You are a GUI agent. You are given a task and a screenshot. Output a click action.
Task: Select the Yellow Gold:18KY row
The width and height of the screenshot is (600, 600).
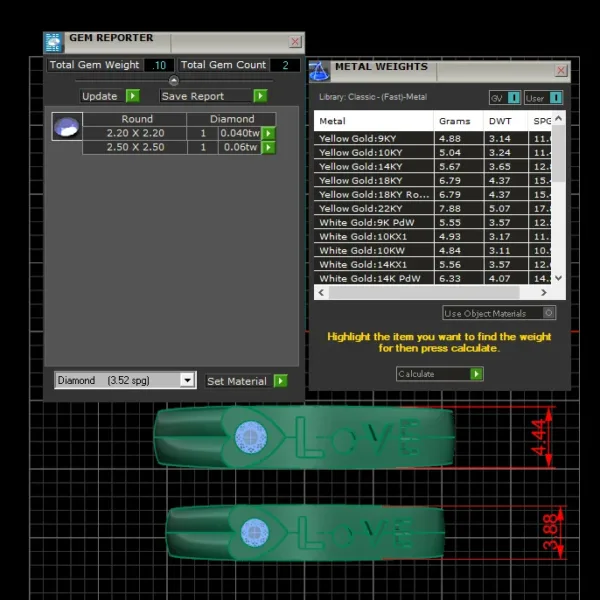point(432,181)
